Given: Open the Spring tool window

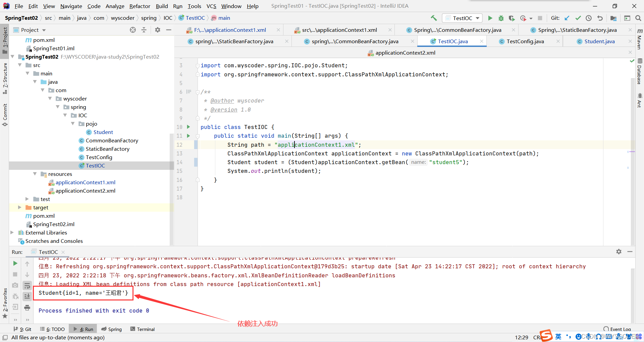Looking at the screenshot, I should coord(112,329).
